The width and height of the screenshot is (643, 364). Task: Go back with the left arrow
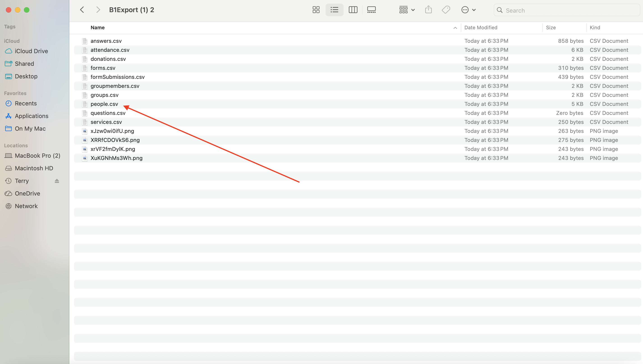tap(82, 10)
